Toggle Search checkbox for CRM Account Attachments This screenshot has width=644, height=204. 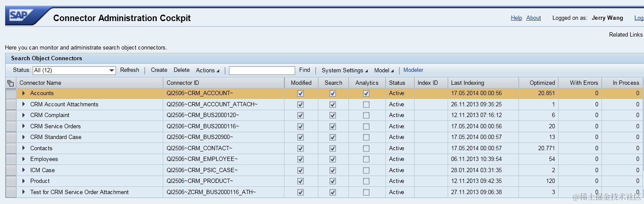(x=333, y=104)
